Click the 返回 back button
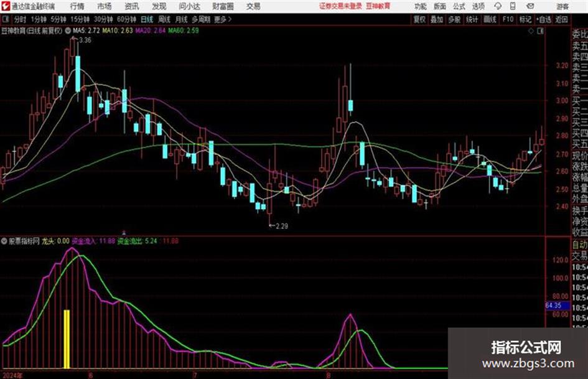This screenshot has height=379, width=588. (561, 19)
